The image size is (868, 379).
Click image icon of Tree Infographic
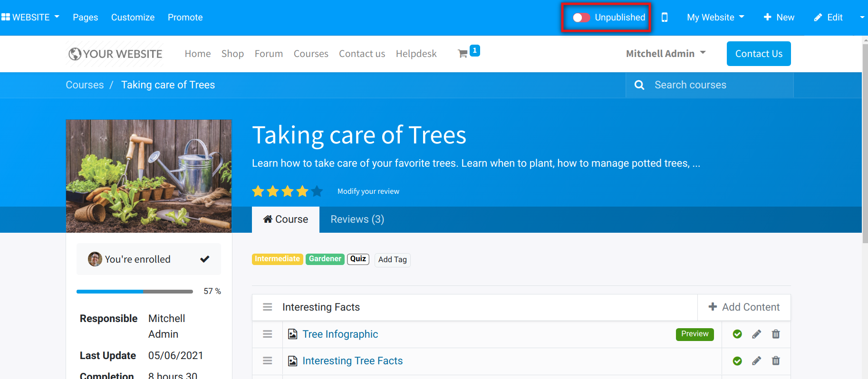coord(293,334)
